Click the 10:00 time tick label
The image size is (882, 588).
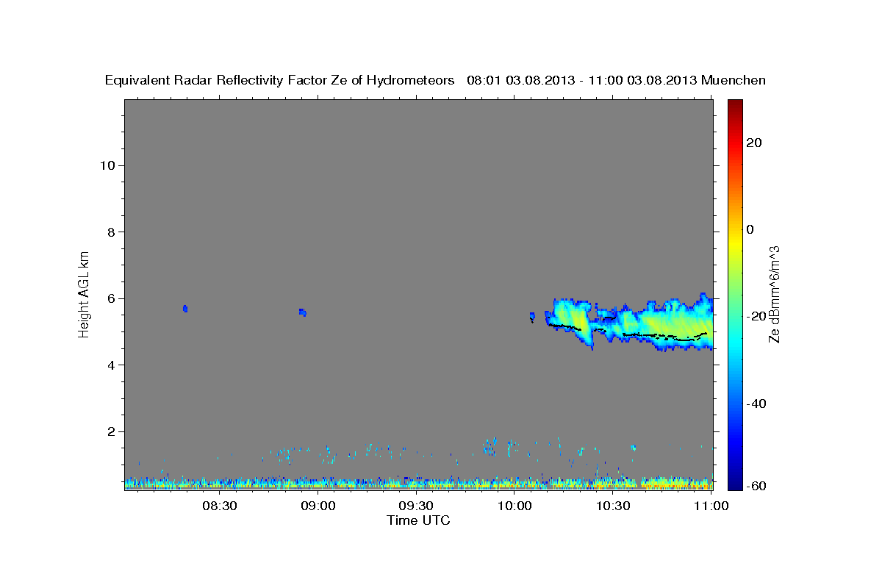[x=515, y=506]
